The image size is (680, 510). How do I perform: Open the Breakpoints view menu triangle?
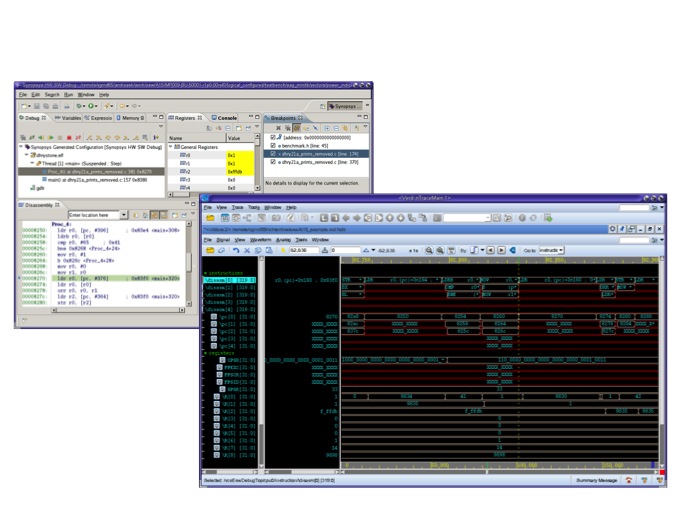365,127
